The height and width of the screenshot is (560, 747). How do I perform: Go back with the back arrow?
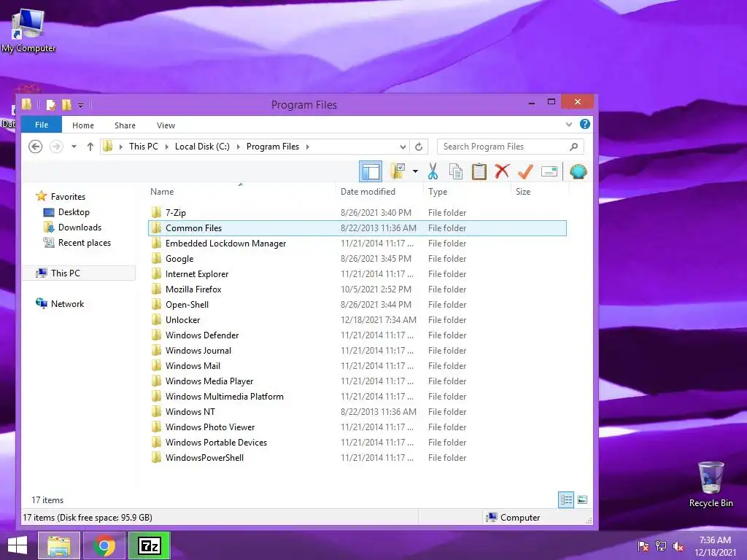pyautogui.click(x=35, y=147)
